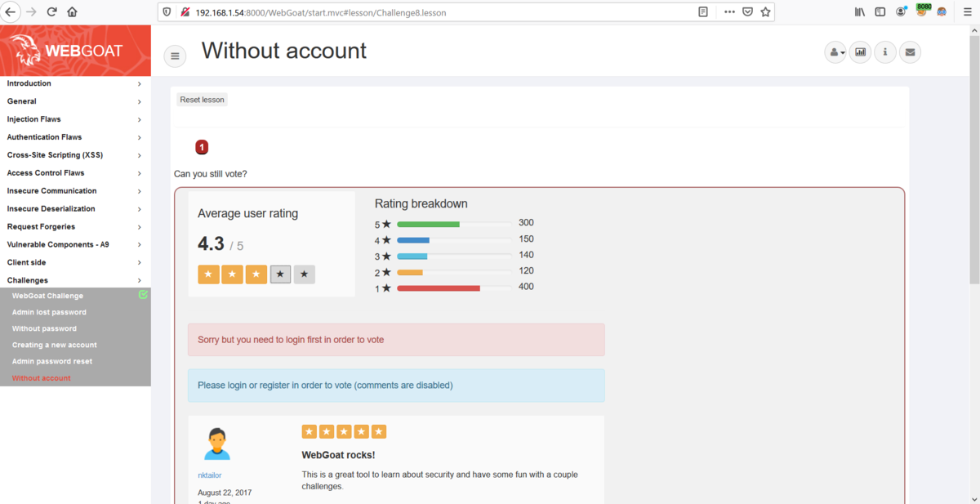Select second star in average rating
The image size is (980, 504).
point(232,274)
